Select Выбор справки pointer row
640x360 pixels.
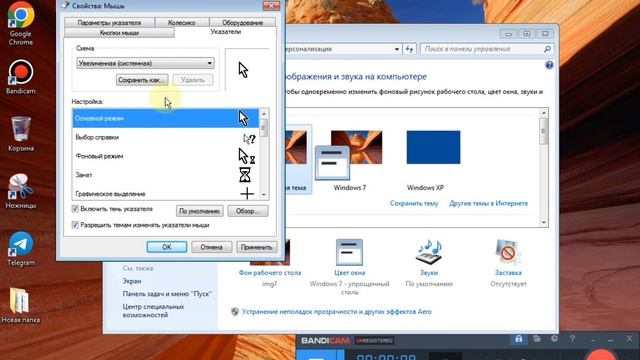166,138
